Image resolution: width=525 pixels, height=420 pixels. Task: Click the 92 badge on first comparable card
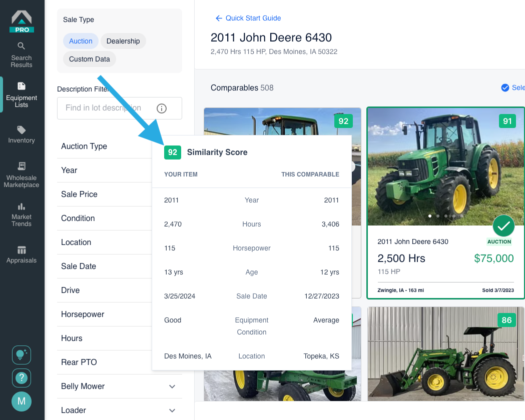click(x=343, y=121)
